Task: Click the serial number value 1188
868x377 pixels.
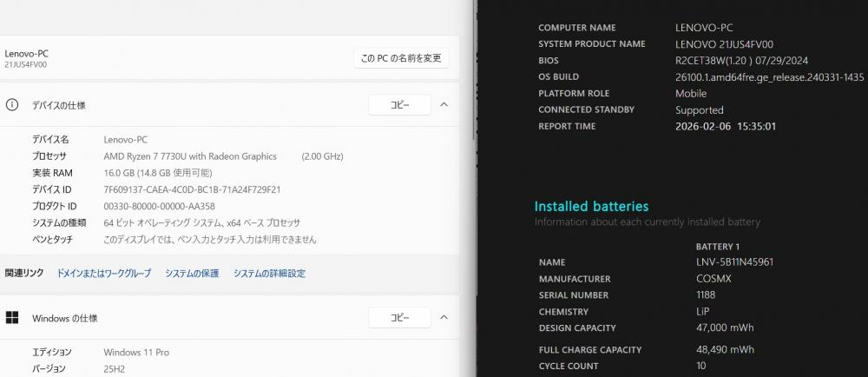Action: tap(705, 295)
